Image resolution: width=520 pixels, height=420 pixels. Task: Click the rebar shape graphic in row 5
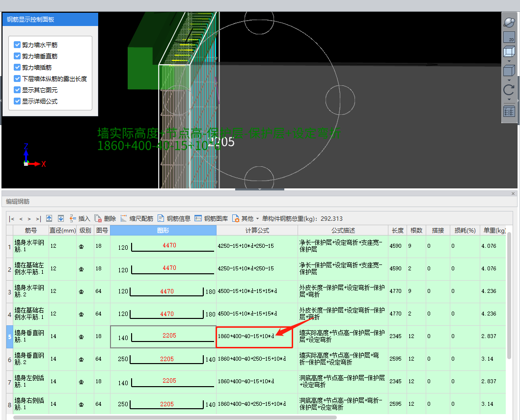click(x=163, y=337)
